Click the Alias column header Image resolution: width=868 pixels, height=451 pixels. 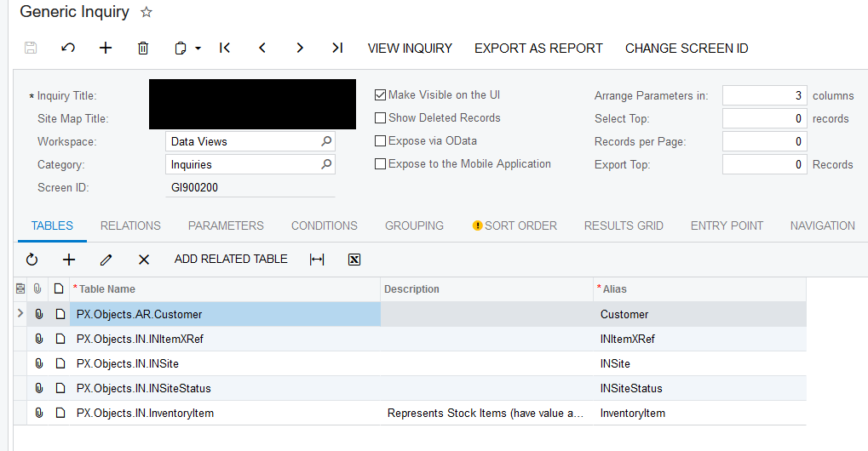699,289
